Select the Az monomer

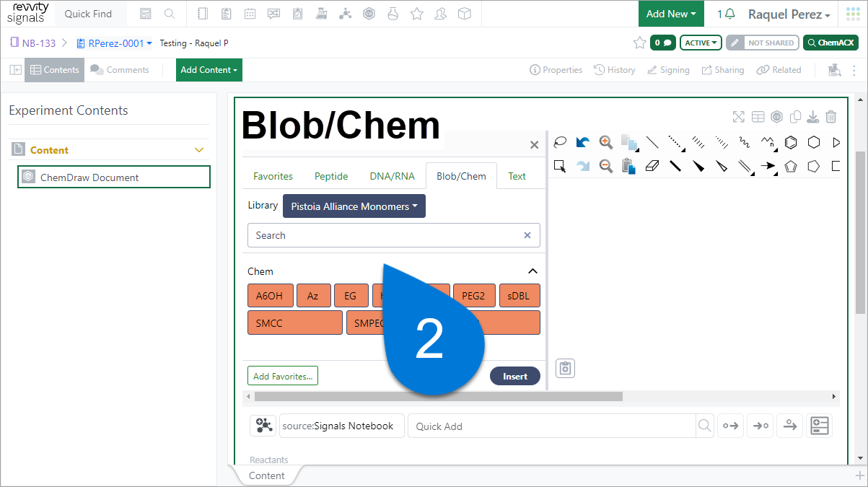coord(313,296)
